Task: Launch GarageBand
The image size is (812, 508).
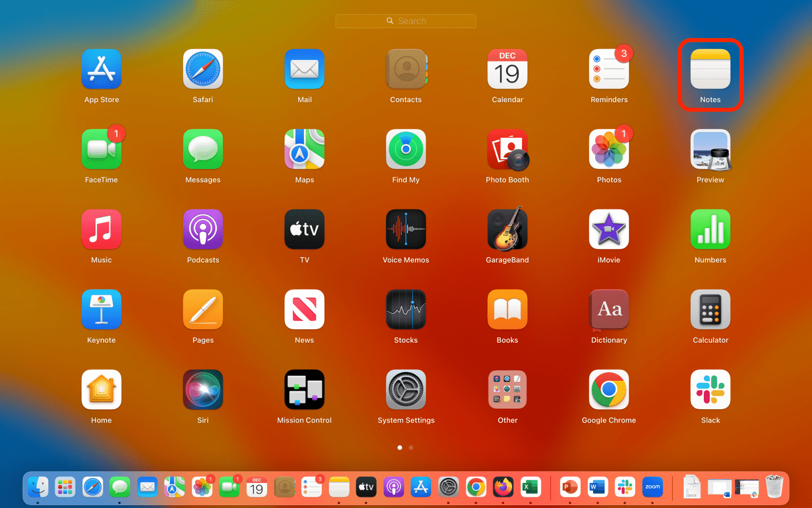Action: 507,229
